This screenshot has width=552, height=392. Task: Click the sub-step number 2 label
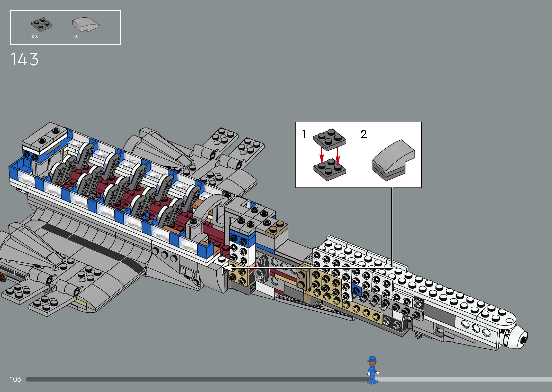pyautogui.click(x=363, y=134)
